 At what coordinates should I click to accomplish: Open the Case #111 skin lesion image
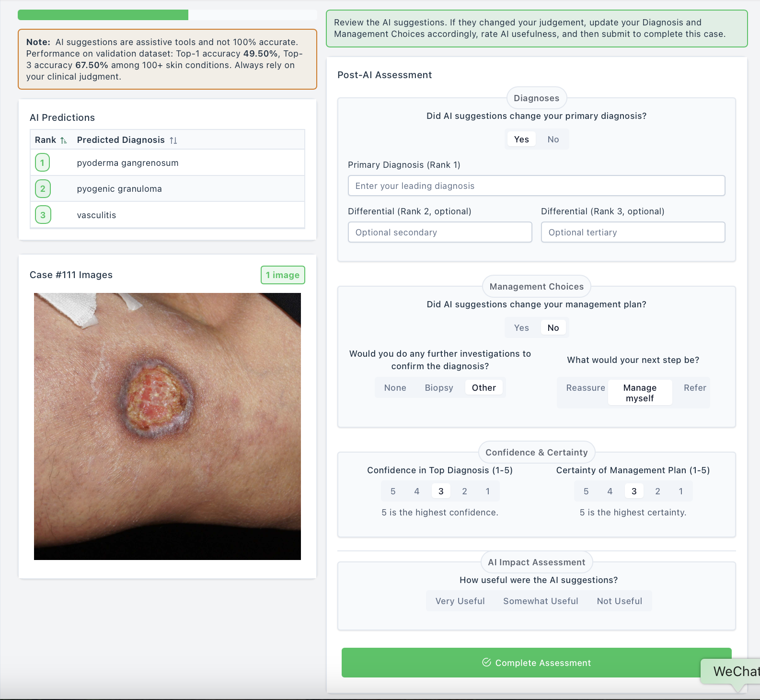(167, 426)
